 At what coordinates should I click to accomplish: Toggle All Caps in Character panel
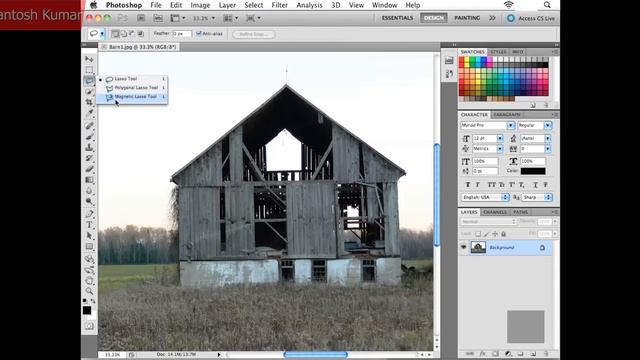click(x=492, y=185)
